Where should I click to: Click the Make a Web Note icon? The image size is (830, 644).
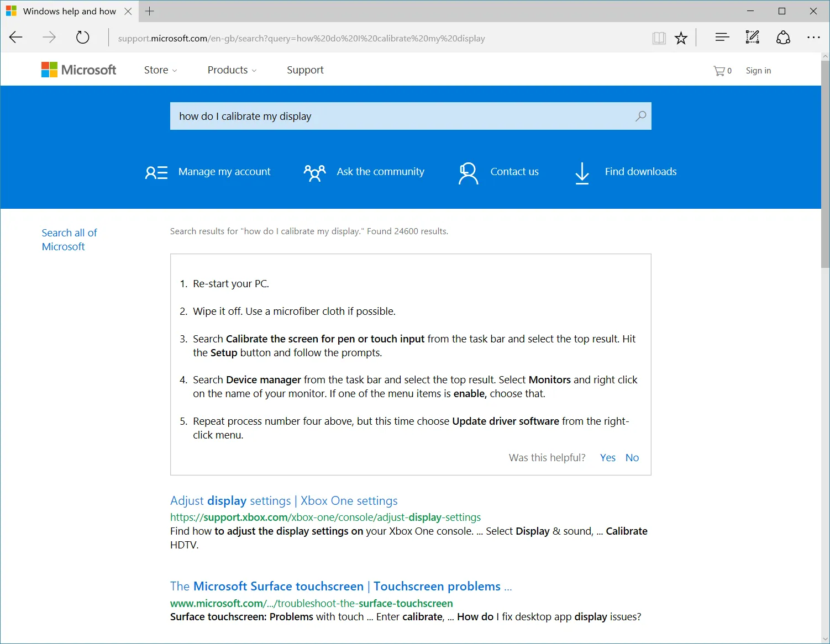pos(752,37)
